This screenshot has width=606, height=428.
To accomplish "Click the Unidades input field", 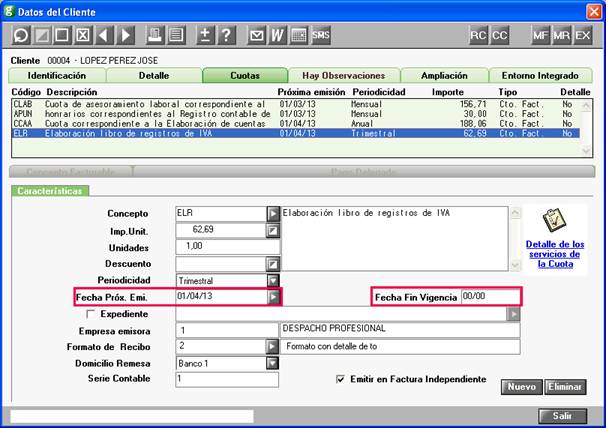I will (228, 247).
